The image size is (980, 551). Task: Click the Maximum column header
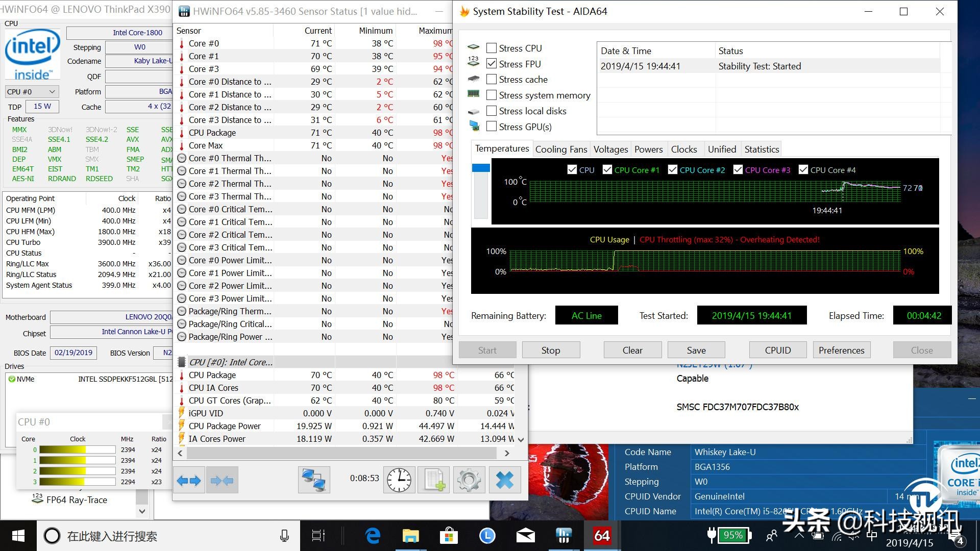425,31
